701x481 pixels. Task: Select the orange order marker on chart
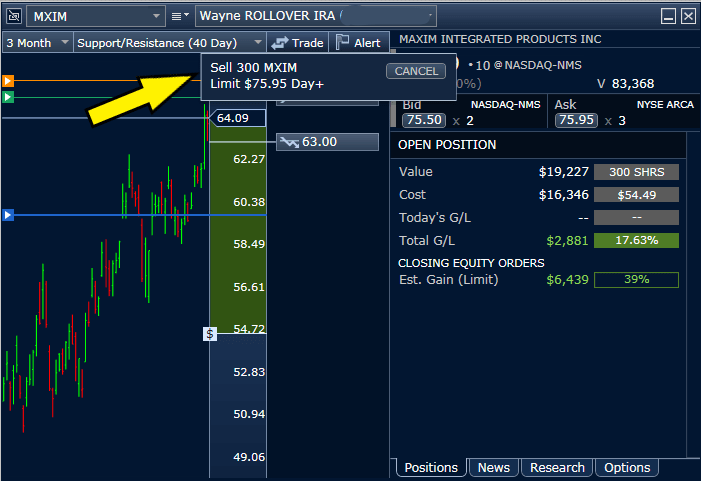[8, 80]
